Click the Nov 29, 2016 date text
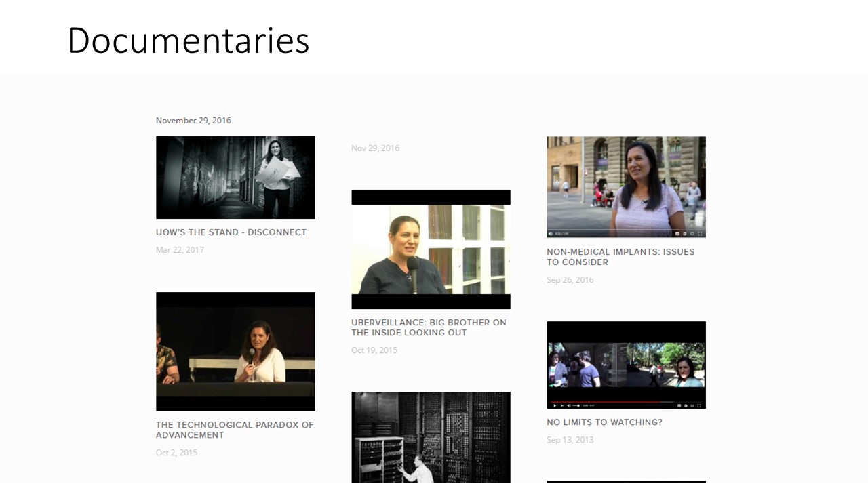Image resolution: width=868 pixels, height=488 pixels. [375, 148]
